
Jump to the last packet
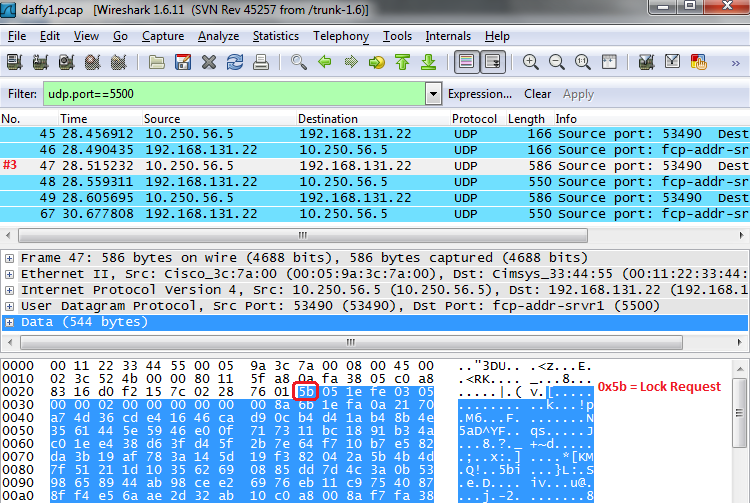428,62
